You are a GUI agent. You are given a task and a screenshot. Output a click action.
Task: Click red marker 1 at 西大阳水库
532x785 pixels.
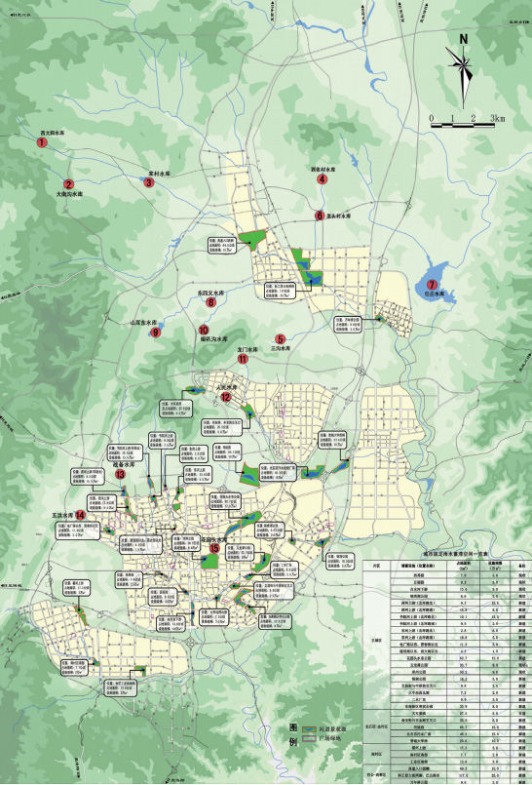(42, 142)
